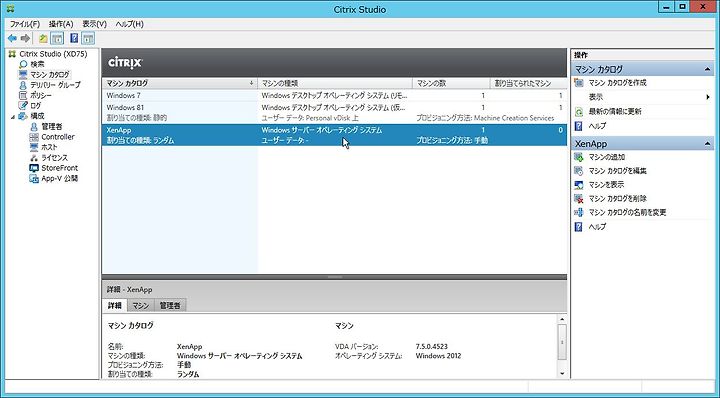Toggle the action pane toolbar icon
This screenshot has height=398, width=720.
(x=88, y=39)
